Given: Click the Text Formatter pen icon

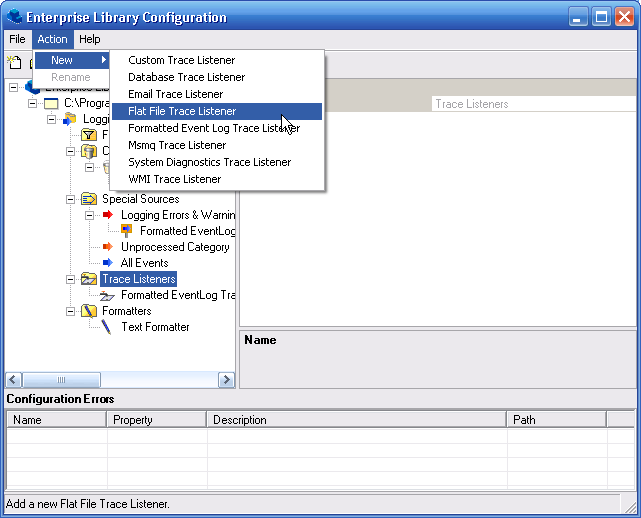Looking at the screenshot, I should pos(107,327).
